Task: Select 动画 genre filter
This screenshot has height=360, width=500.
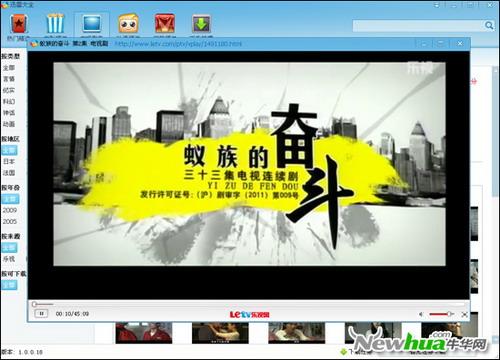Action: [9, 124]
